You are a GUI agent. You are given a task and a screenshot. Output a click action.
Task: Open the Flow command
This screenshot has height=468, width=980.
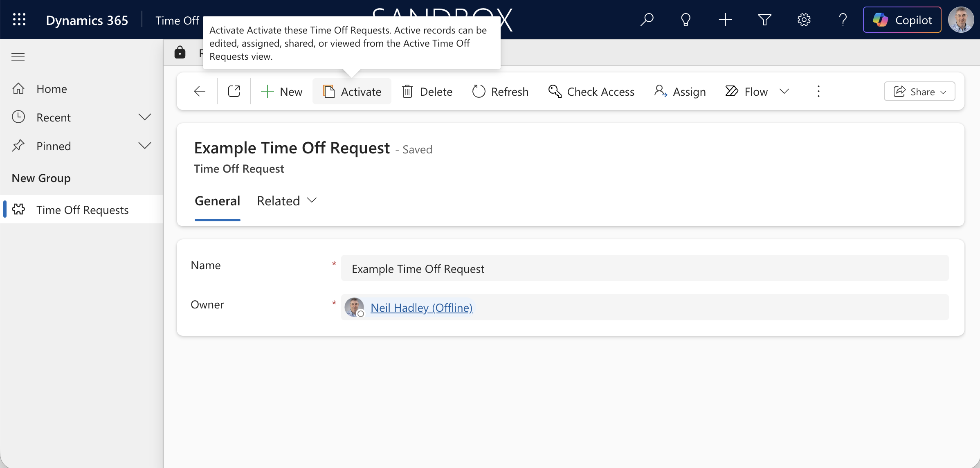pyautogui.click(x=747, y=91)
